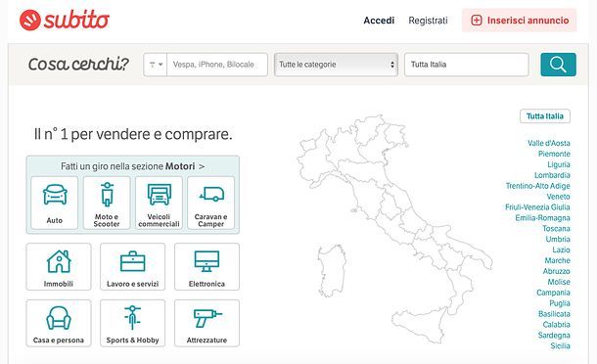Open the Caravan e Camper category
The image size is (597, 364).
pyautogui.click(x=211, y=203)
